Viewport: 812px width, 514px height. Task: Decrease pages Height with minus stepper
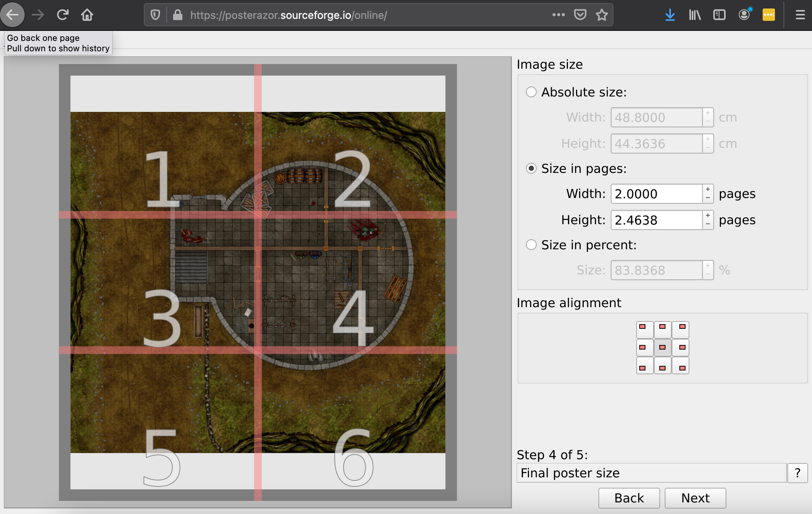[708, 224]
